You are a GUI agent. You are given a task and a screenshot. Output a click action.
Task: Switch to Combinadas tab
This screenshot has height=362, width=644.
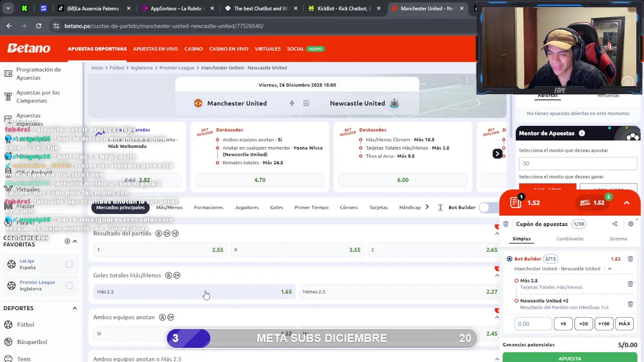pyautogui.click(x=570, y=239)
